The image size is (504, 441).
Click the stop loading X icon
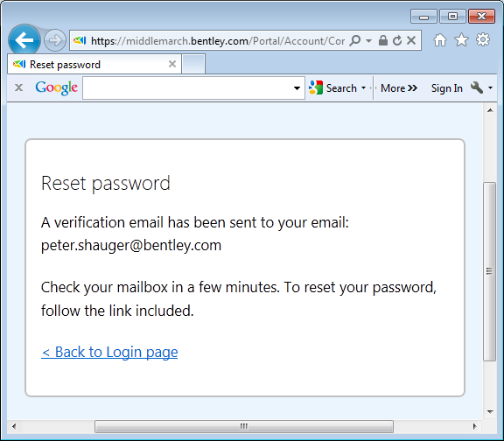click(x=411, y=40)
